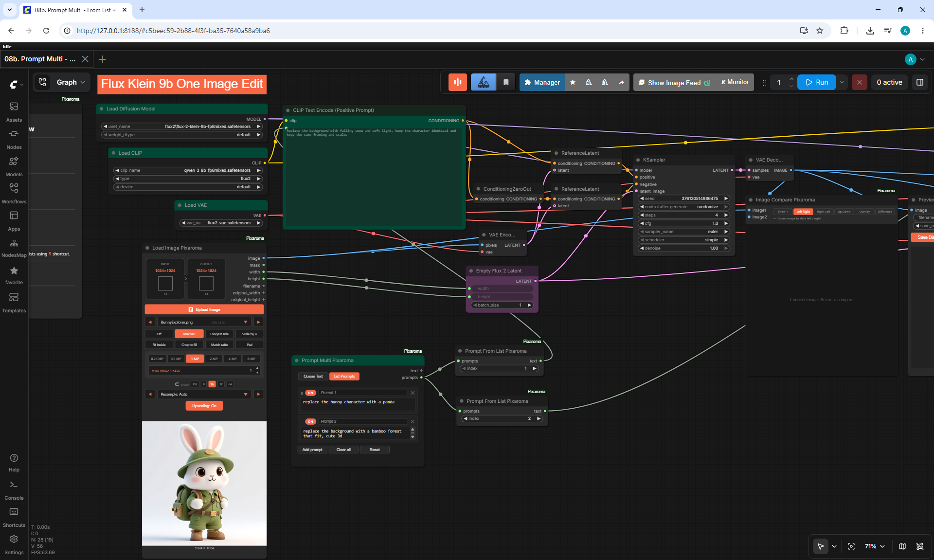
Task: Adjust the steps value in KSampler
Action: coord(684,215)
